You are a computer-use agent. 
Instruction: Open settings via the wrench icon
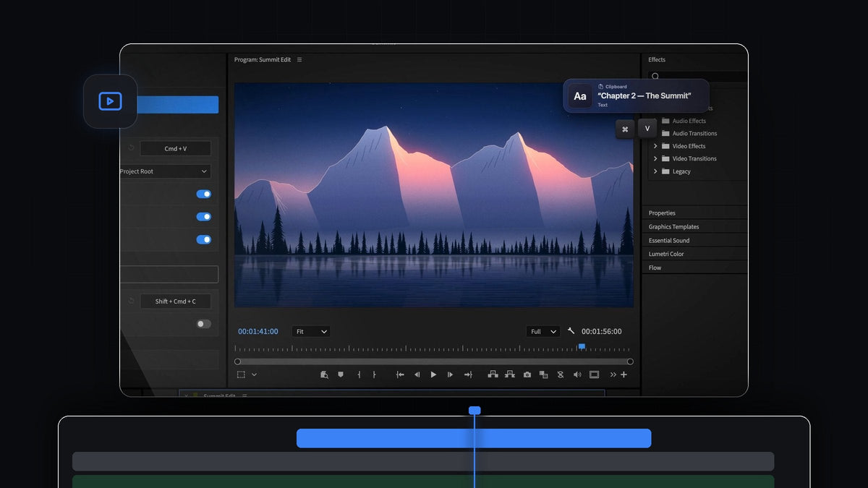click(571, 331)
